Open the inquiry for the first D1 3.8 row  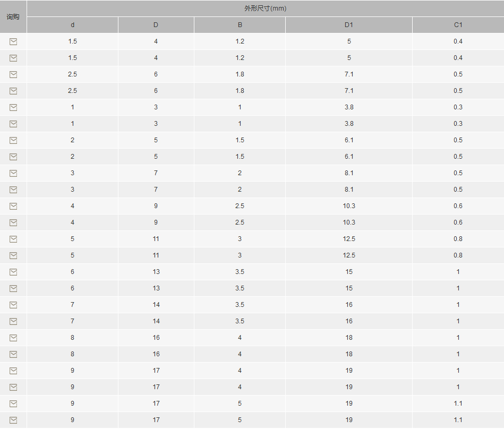13,107
